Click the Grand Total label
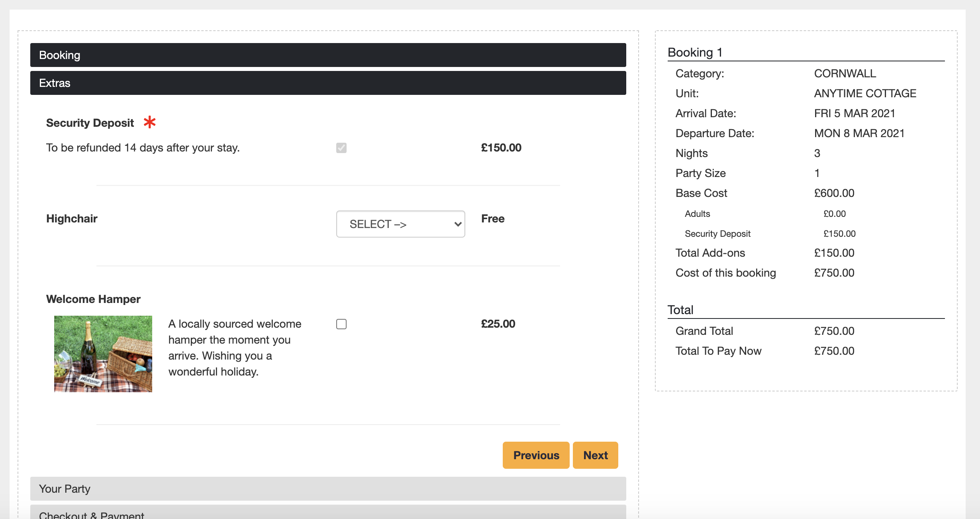The height and width of the screenshot is (519, 980). tap(704, 331)
